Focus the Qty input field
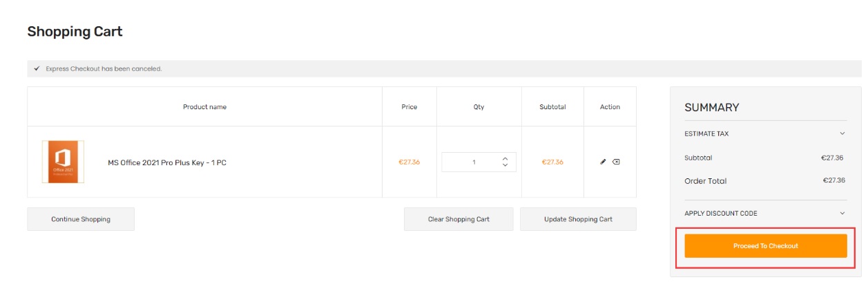 [x=474, y=162]
